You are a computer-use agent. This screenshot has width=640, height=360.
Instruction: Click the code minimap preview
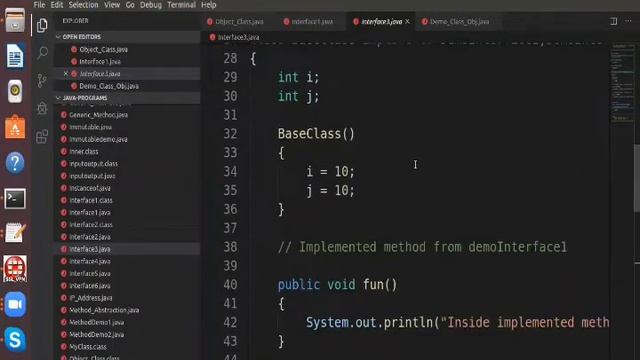point(622,82)
